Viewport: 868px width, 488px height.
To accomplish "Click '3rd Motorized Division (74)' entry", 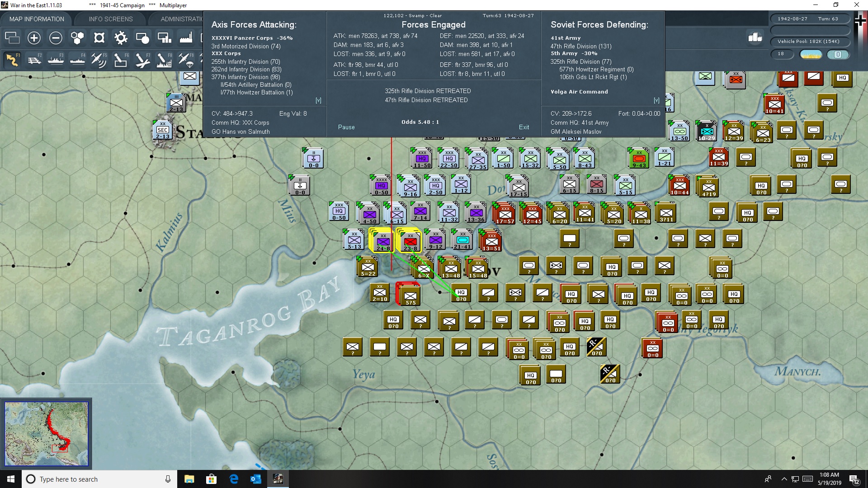I will point(246,47).
